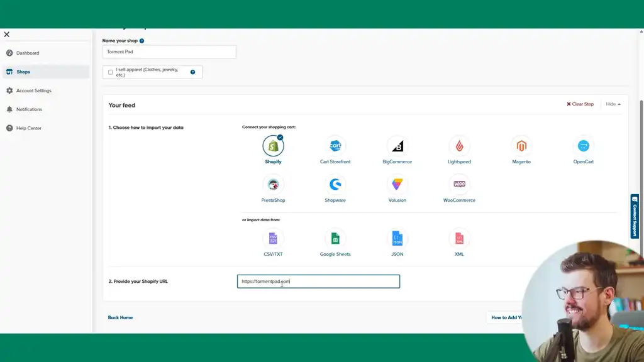
Task: Select the Magento integration icon
Action: [x=521, y=146]
